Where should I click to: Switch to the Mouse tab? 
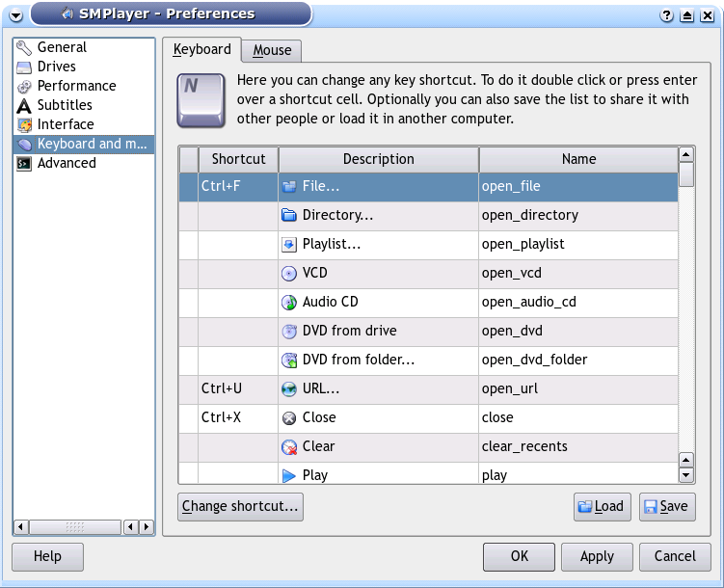(x=272, y=50)
